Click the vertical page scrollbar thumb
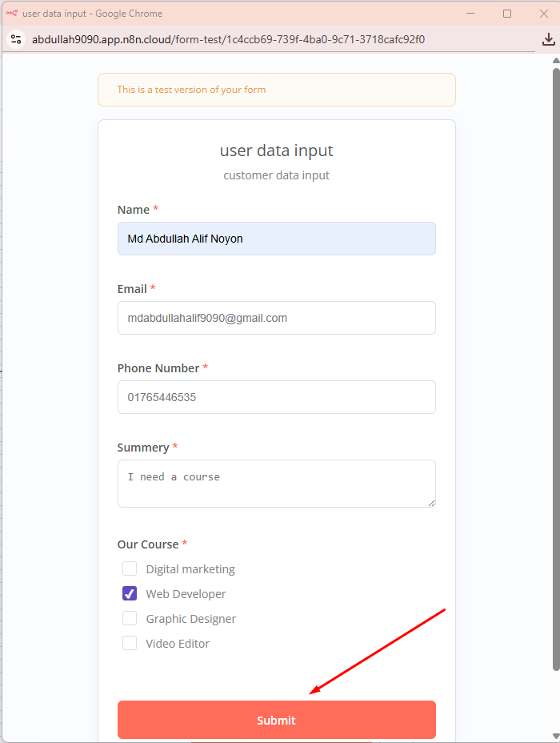 tap(556, 368)
